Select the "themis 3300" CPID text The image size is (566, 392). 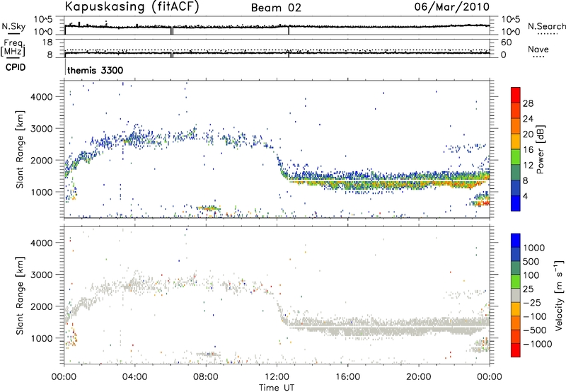pos(96,70)
